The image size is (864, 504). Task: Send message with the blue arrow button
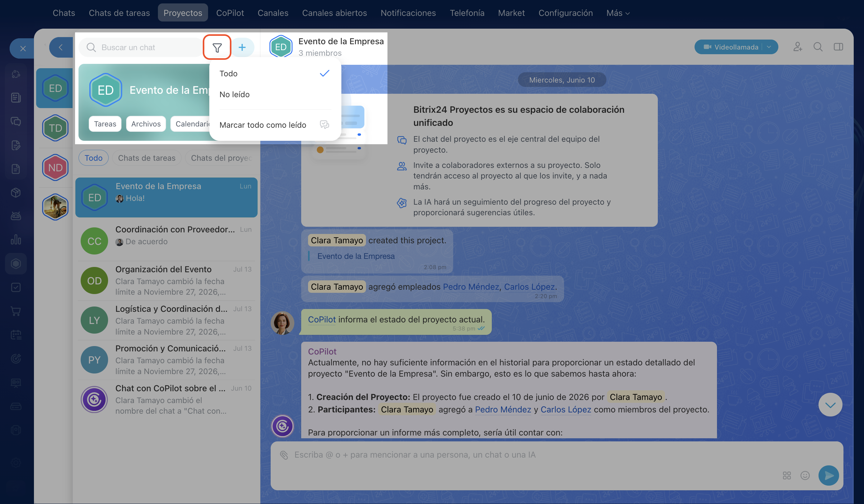point(828,475)
